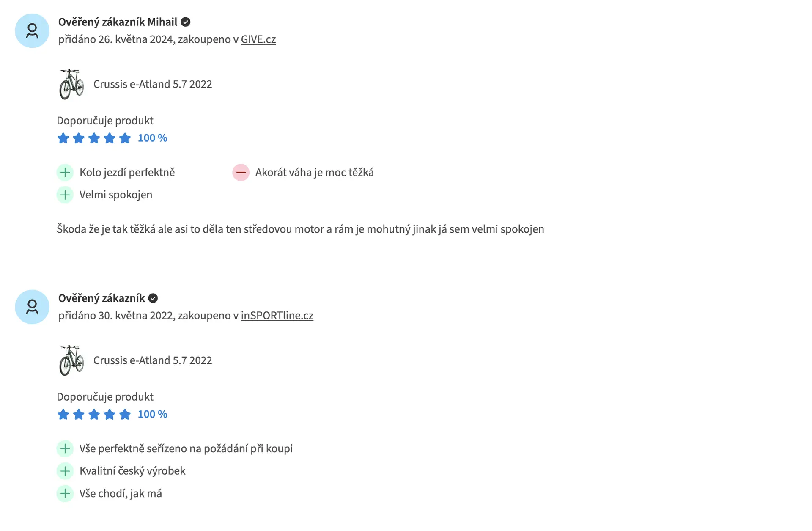Click bike thumbnail in Mihail's review
The image size is (812, 531).
tap(71, 84)
